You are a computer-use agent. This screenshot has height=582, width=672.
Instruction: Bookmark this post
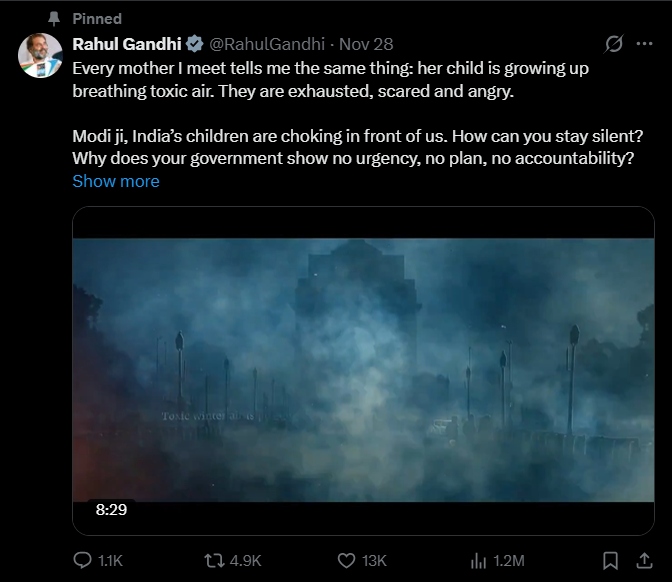(x=609, y=561)
